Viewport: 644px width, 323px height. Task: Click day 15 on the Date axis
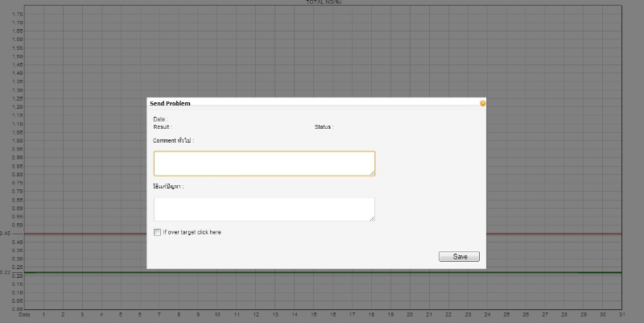click(313, 315)
